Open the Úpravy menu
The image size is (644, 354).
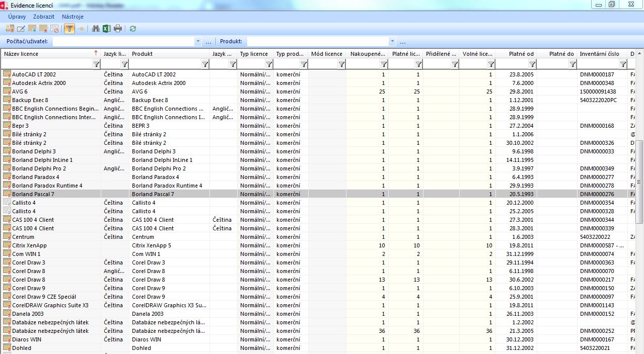click(x=17, y=17)
